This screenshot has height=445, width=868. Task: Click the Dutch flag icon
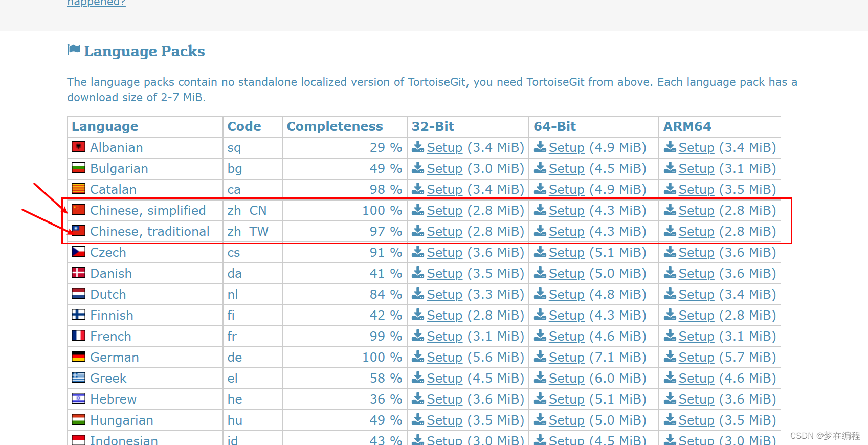pos(78,294)
